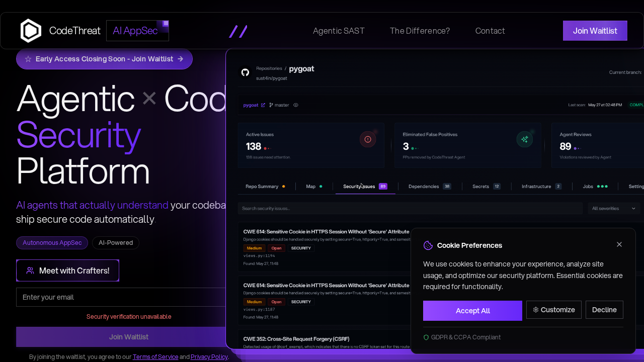Open the Terms of Service link
The width and height of the screenshot is (644, 362).
pyautogui.click(x=155, y=356)
